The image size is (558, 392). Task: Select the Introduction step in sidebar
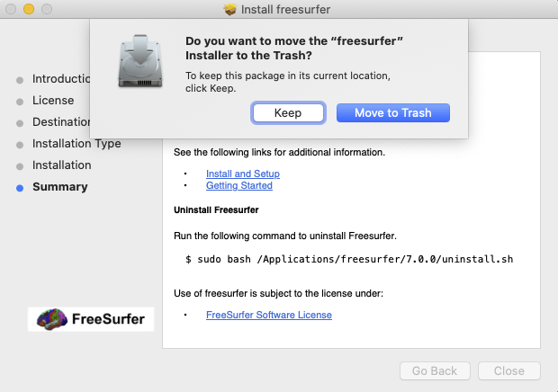(x=61, y=79)
